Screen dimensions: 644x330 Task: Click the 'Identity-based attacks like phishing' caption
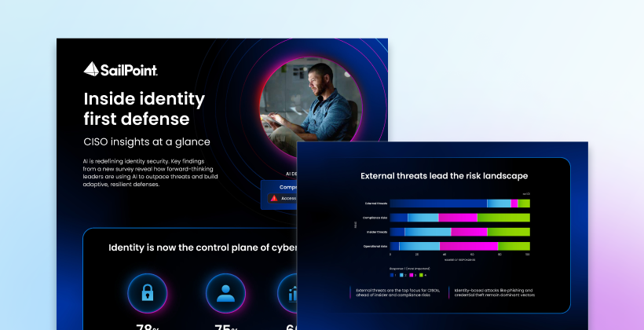(x=495, y=292)
